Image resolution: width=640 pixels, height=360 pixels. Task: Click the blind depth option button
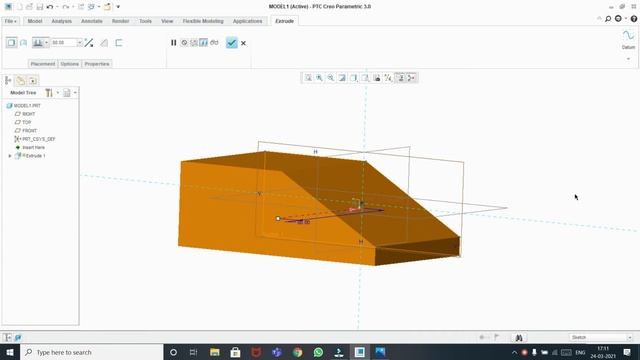[x=38, y=42]
